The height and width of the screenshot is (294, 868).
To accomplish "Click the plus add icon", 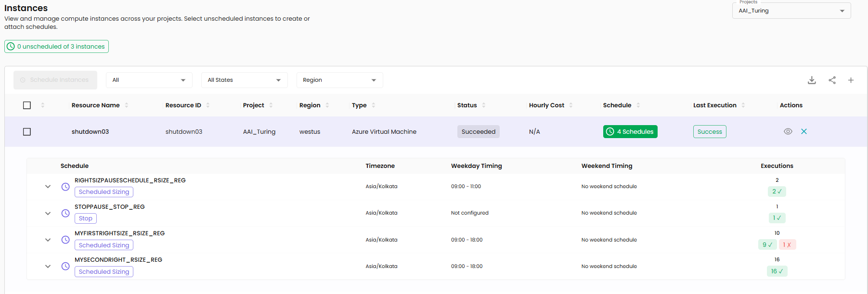I will [x=851, y=80].
